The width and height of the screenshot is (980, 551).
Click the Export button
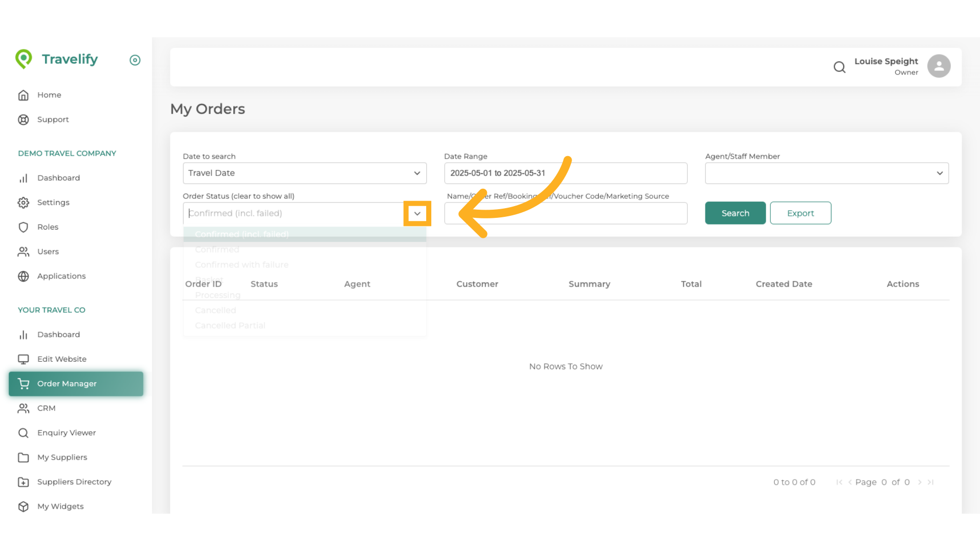(x=800, y=213)
